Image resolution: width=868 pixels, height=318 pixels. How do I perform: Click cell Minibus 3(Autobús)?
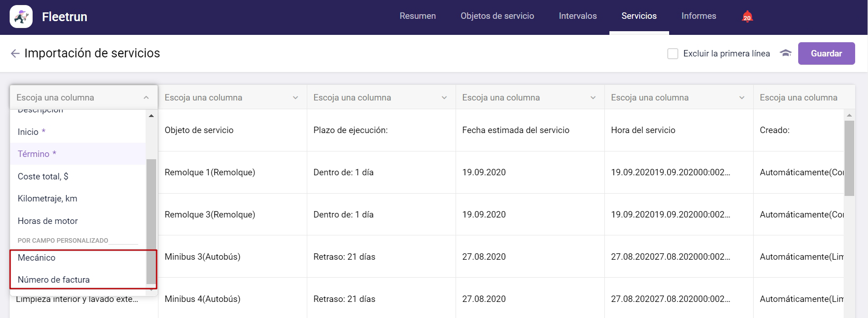coord(232,257)
